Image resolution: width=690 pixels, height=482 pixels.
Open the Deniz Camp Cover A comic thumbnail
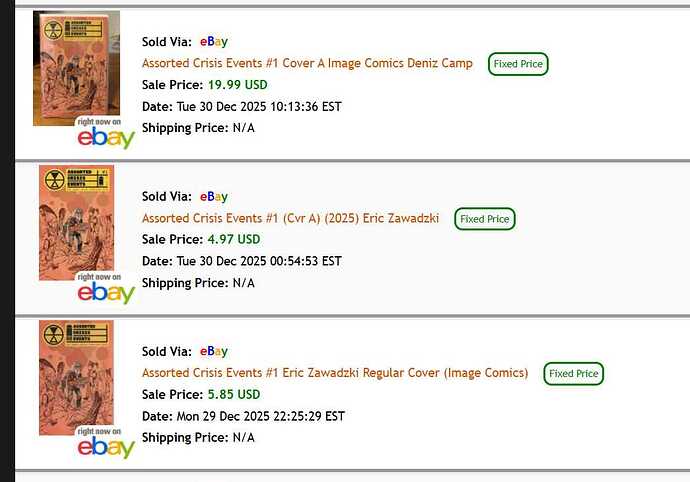[x=76, y=68]
